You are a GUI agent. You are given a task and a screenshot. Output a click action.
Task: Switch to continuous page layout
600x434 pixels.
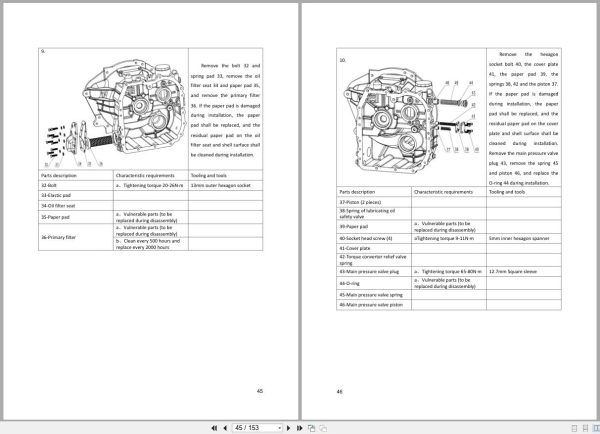coord(585,428)
